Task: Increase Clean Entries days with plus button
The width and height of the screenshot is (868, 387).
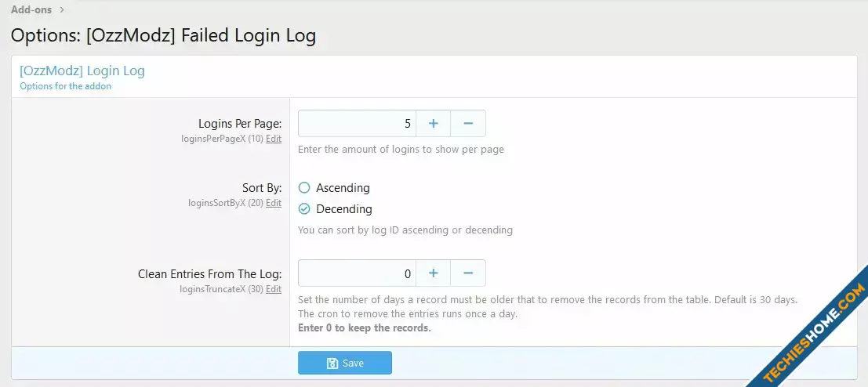Action: pos(433,273)
